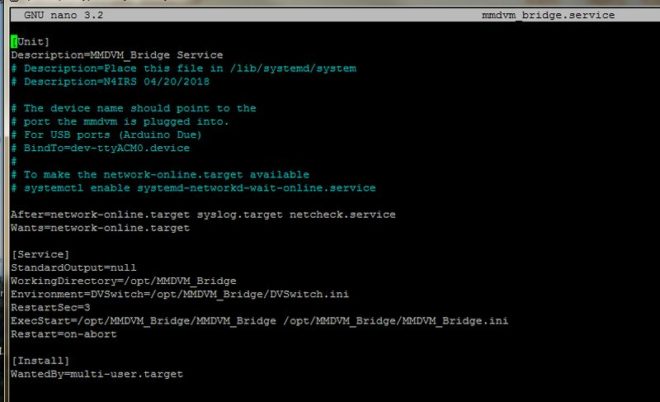Place cursor on Description=MMDVM_Bridge Service line
This screenshot has height=402, width=660.
tap(117, 55)
